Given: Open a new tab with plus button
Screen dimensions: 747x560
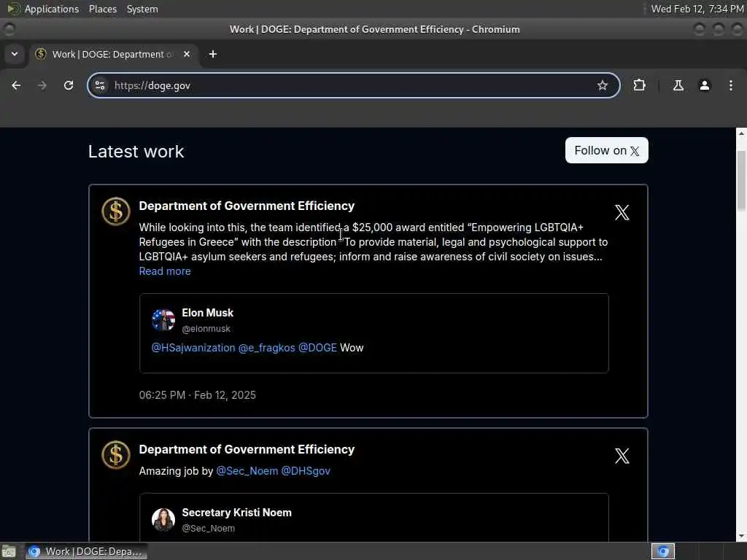Looking at the screenshot, I should coord(213,54).
